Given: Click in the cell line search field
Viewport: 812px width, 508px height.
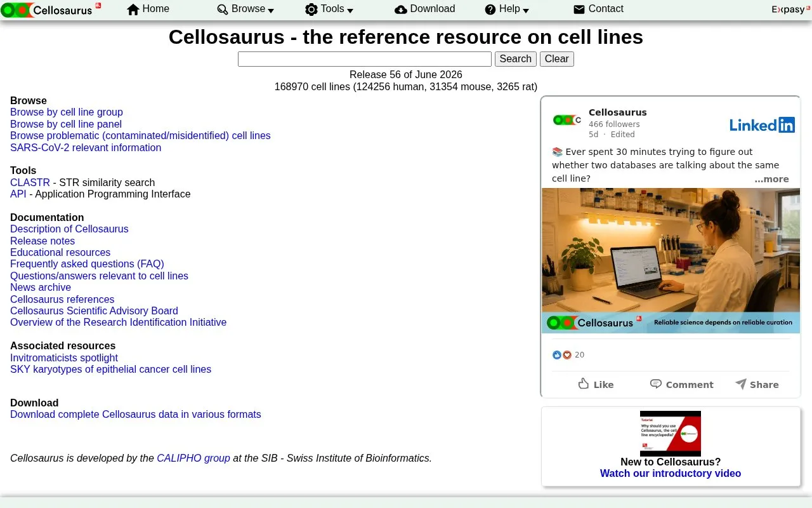Looking at the screenshot, I should point(365,59).
